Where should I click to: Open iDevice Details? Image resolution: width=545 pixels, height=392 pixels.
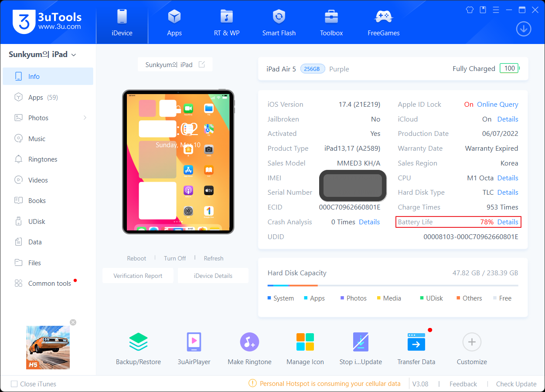click(x=213, y=276)
